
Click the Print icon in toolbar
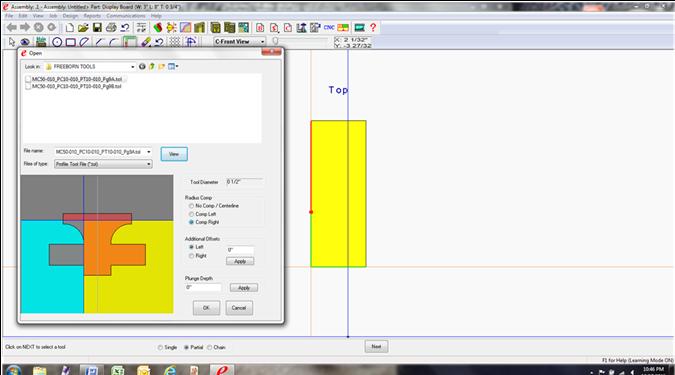coord(111,28)
